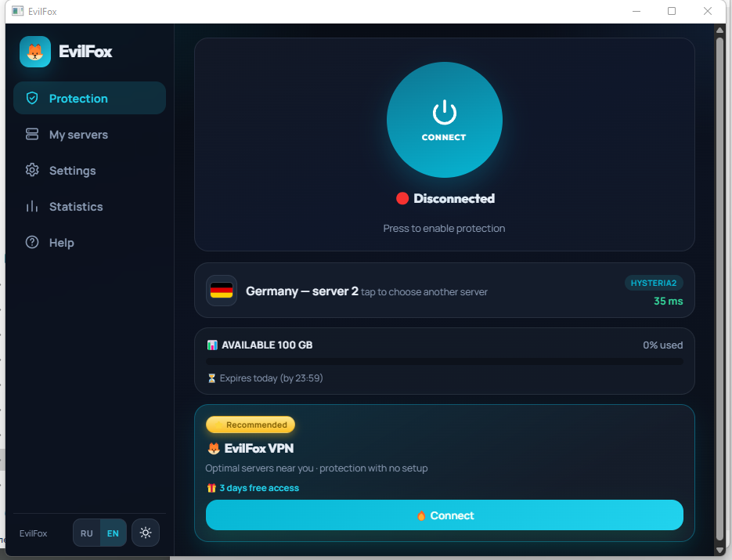Viewport: 732px width, 560px height.
Task: Click 'tap to choose another server' hint
Action: [x=424, y=292]
